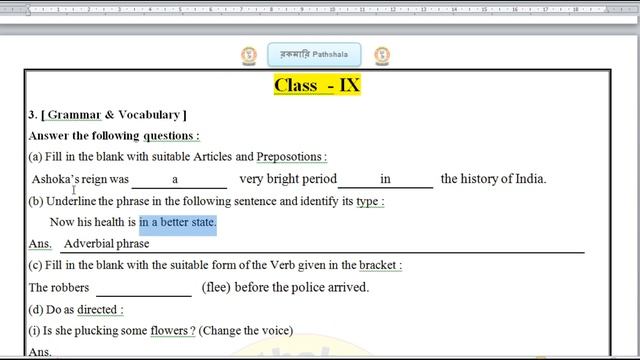Viewport: 640px width, 360px height.
Task: Click the phrase 'the history of India.'
Action: [x=493, y=179]
